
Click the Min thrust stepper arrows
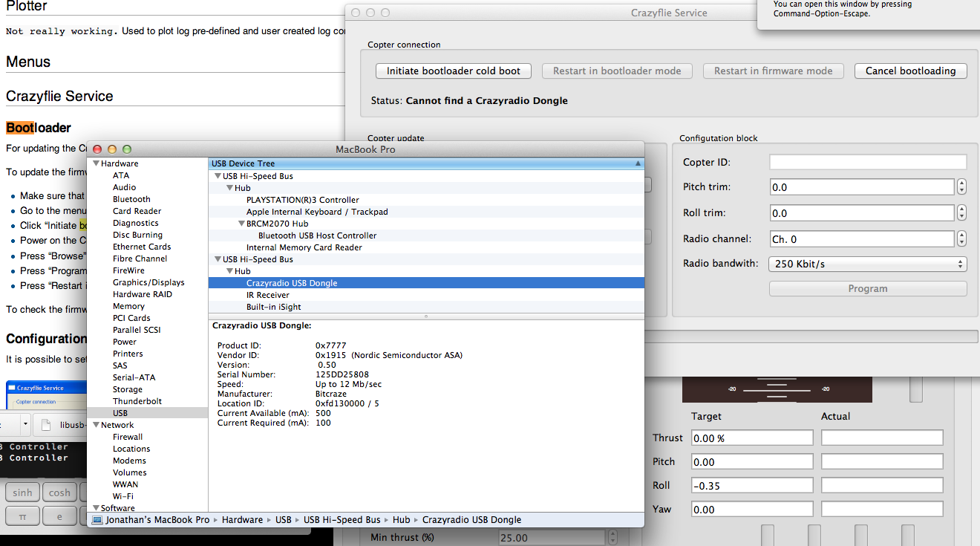click(x=612, y=537)
